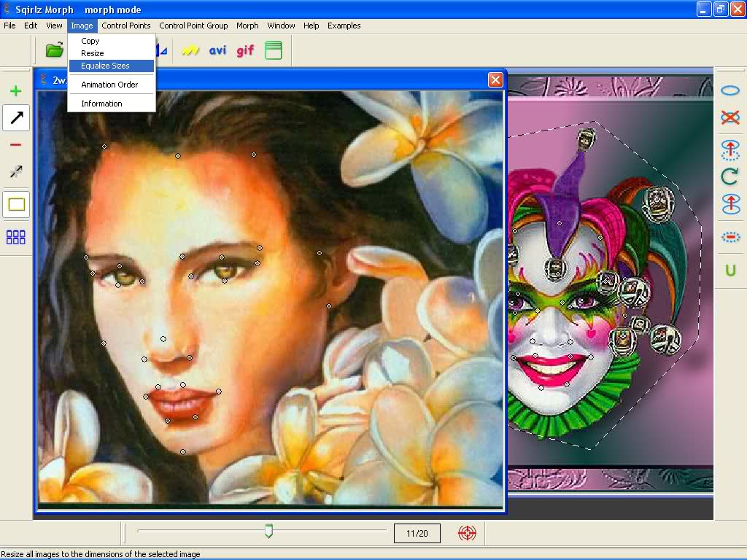
Task: Click the dotted-ellipse red arrow icon
Action: [729, 149]
